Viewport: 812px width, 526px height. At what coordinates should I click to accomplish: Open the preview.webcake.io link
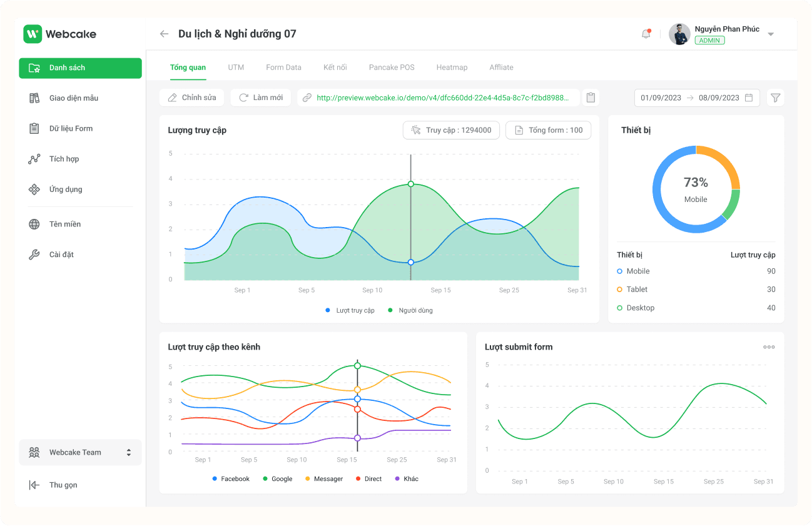[438, 98]
